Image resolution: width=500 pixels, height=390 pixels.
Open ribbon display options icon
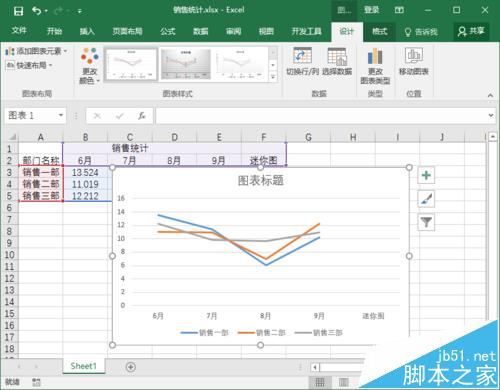click(399, 10)
